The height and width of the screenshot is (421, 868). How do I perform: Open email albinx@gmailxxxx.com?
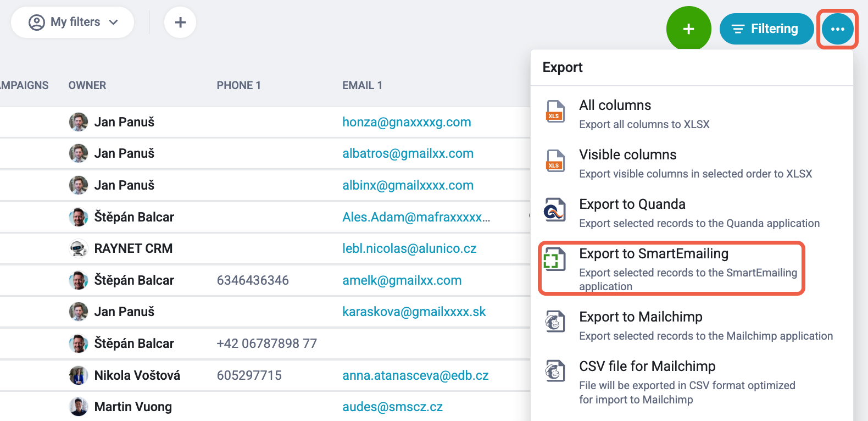[x=408, y=185]
